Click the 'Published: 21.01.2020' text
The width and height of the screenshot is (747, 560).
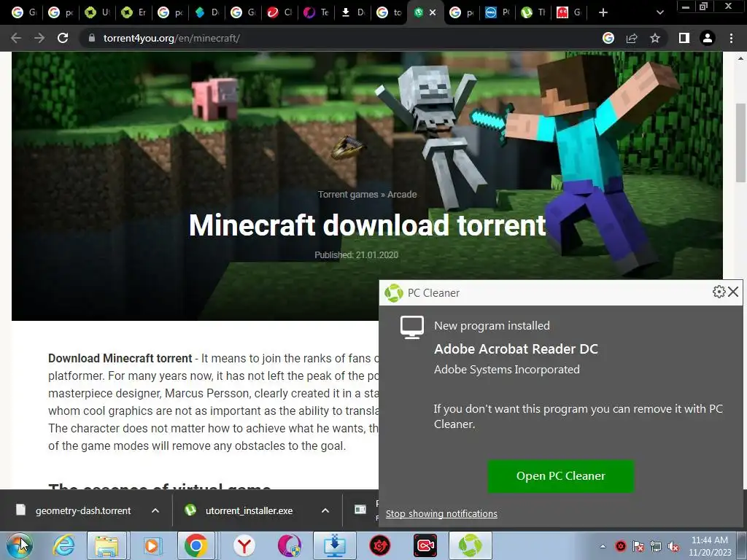(356, 254)
